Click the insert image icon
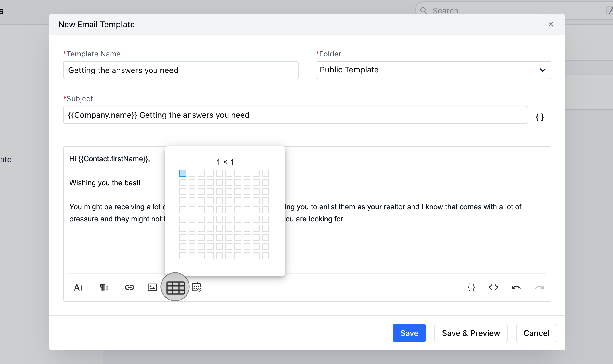 click(x=152, y=287)
